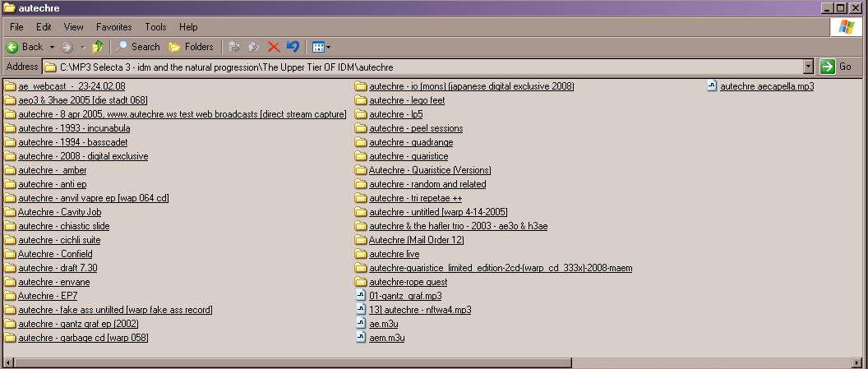Select the draft 7.30 folder icon
The image size is (868, 369).
pyautogui.click(x=10, y=268)
